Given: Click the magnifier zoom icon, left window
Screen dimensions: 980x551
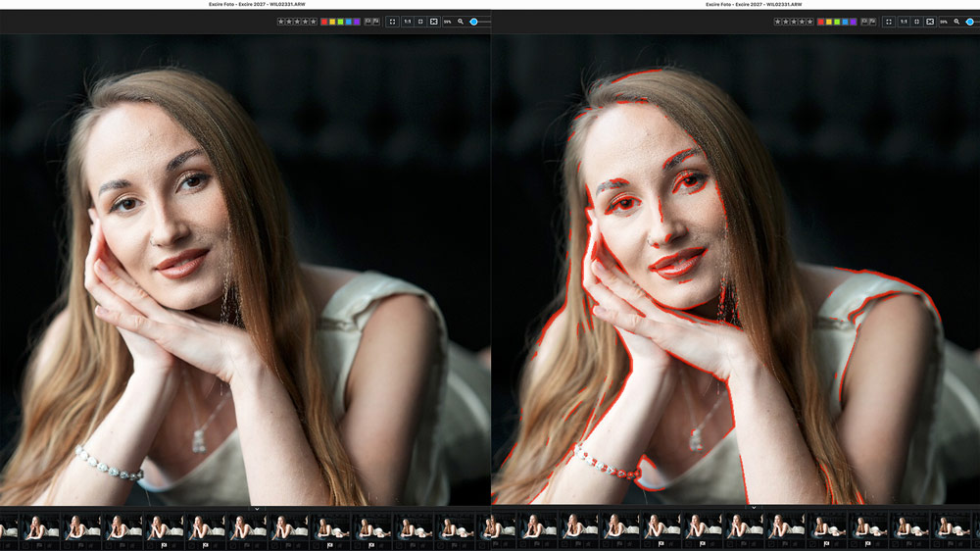Looking at the screenshot, I should click(x=461, y=22).
